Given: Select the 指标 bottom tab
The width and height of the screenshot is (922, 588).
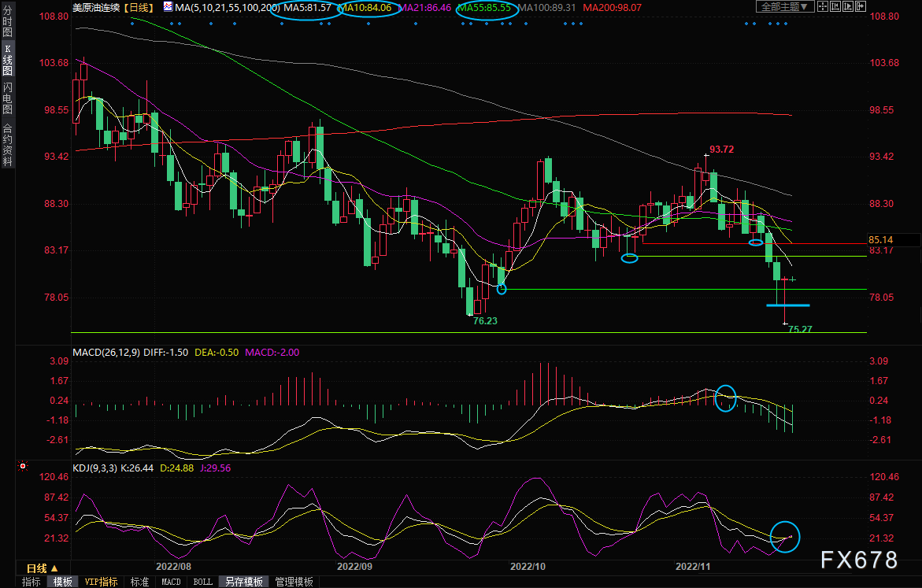Looking at the screenshot, I should pyautogui.click(x=31, y=582).
